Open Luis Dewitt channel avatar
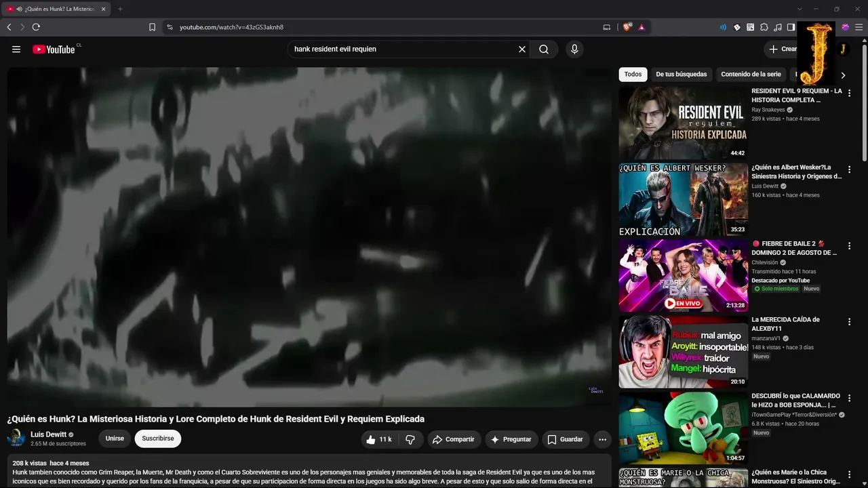Screen dimensions: 868x488 16,439
